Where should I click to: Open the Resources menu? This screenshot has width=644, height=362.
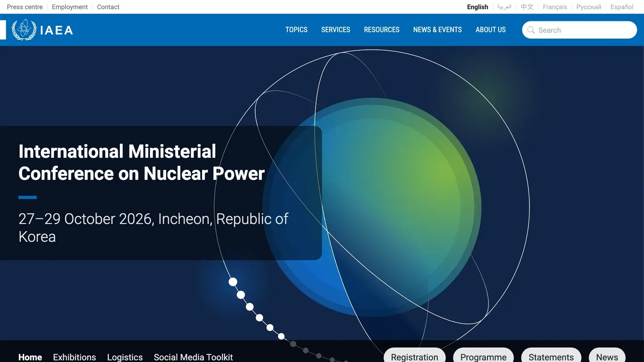[382, 30]
